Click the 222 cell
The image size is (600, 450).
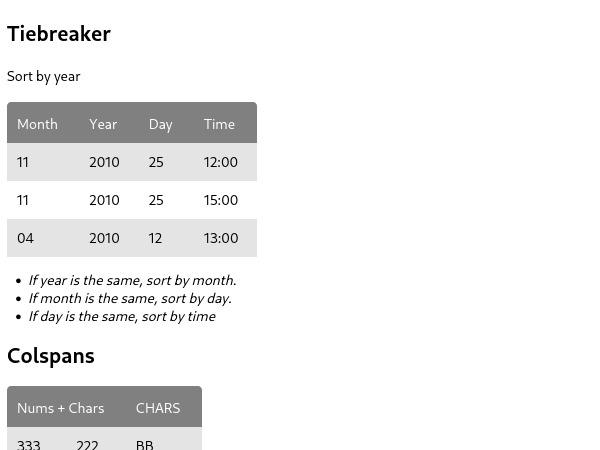87,444
